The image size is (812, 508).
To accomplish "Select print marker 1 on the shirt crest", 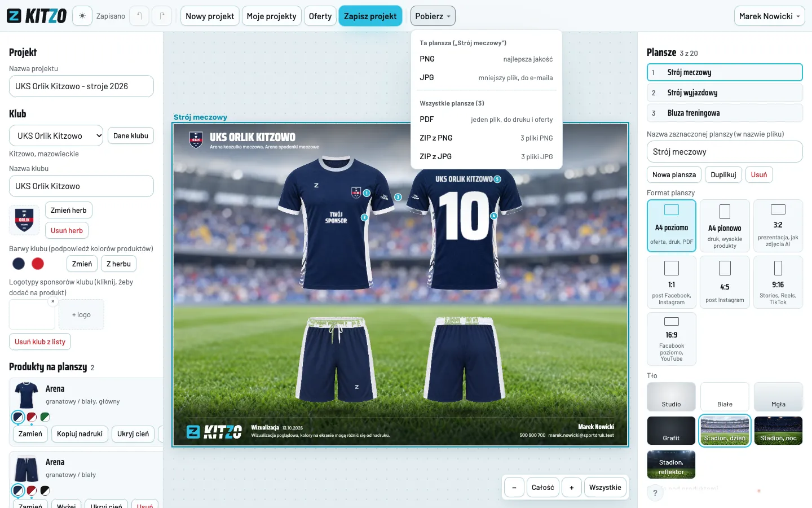I will point(367,193).
